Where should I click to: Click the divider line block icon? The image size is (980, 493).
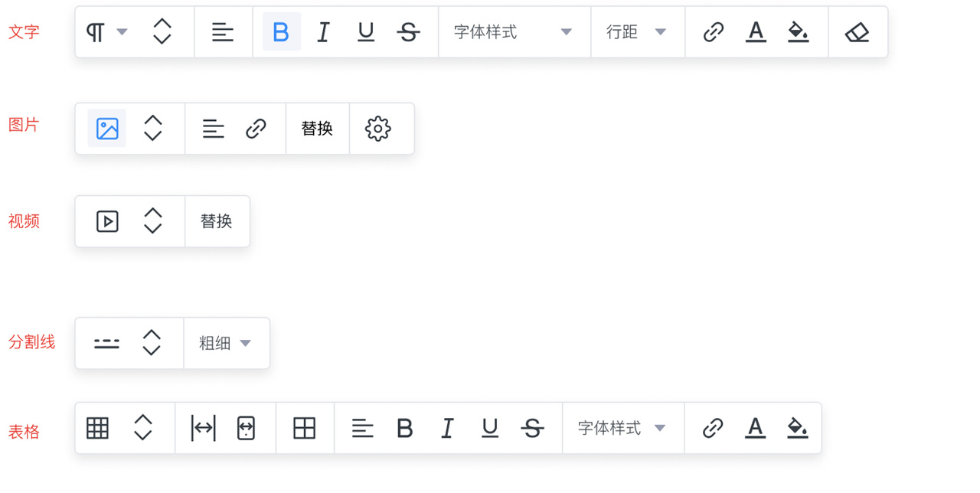pyautogui.click(x=106, y=343)
